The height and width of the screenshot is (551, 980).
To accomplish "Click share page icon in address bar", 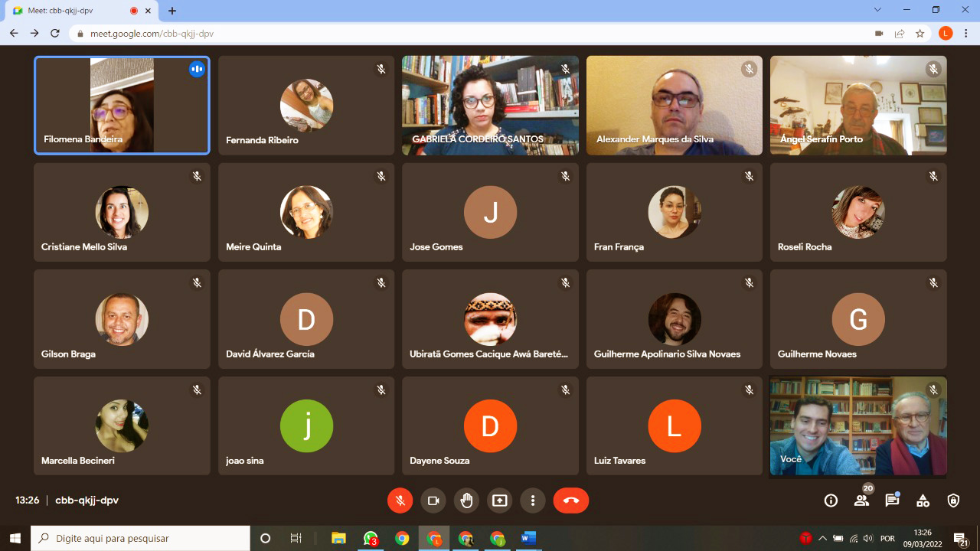I will coord(900,34).
